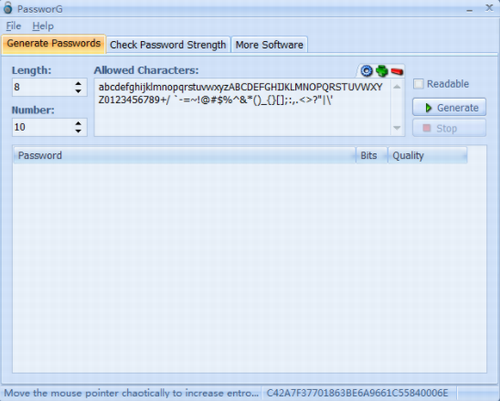This screenshot has height=401, width=500.
Task: Increase the Length value with up arrow
Action: coord(78,83)
